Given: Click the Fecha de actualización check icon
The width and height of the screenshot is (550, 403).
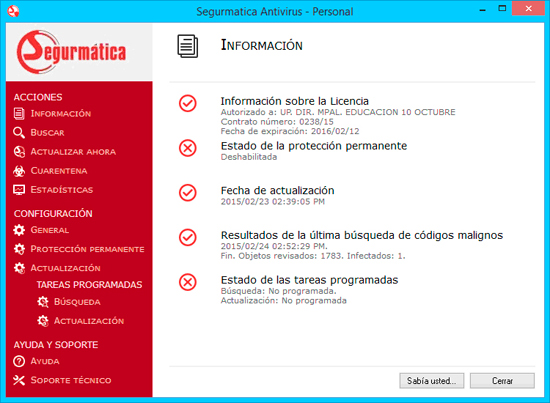Looking at the screenshot, I should coord(188,193).
